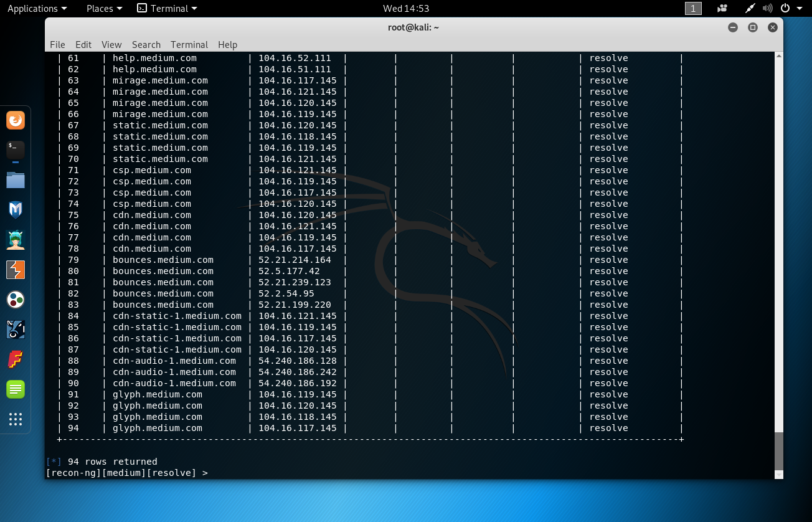812x522 pixels.
Task: Open the View menu
Action: [x=111, y=45]
